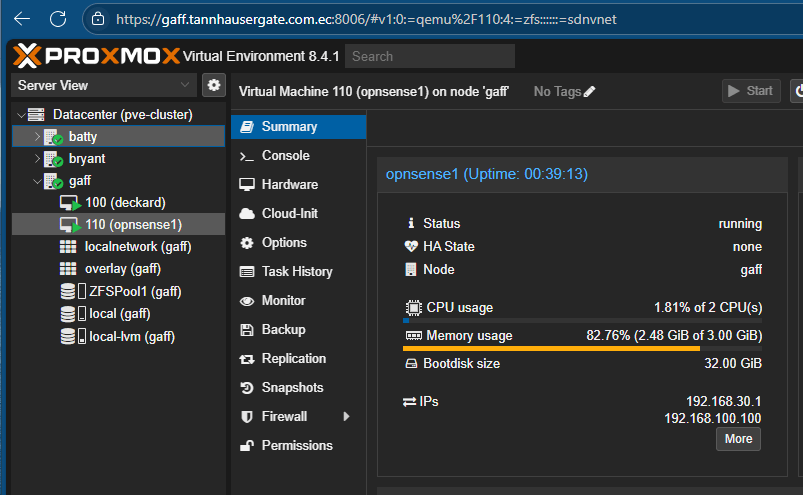Select the localnetwork (gaff) SDN zone
This screenshot has height=495, width=803.
(137, 246)
